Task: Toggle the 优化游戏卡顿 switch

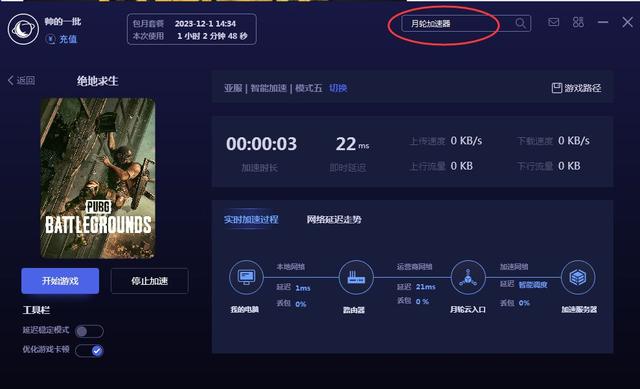Action: click(89, 350)
